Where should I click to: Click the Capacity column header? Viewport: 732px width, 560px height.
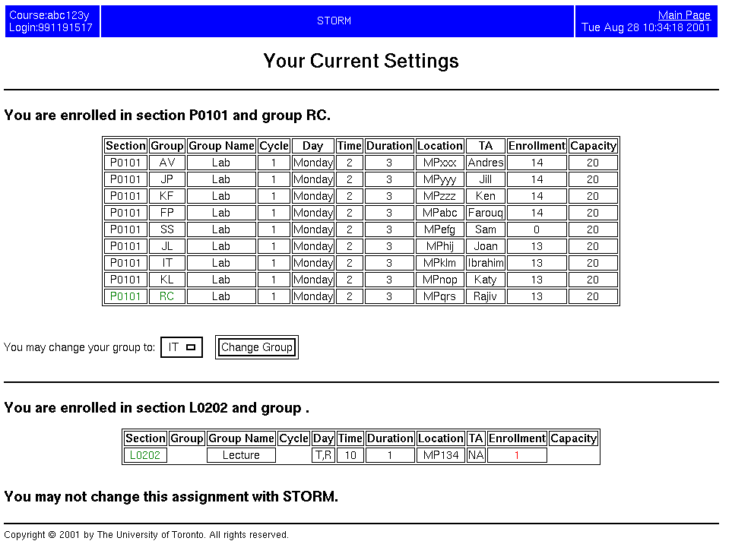593,145
